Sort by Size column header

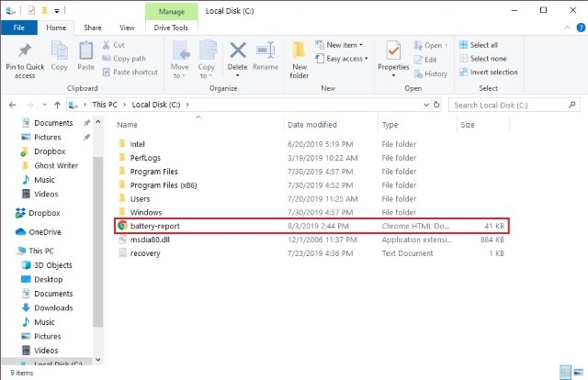coord(468,125)
